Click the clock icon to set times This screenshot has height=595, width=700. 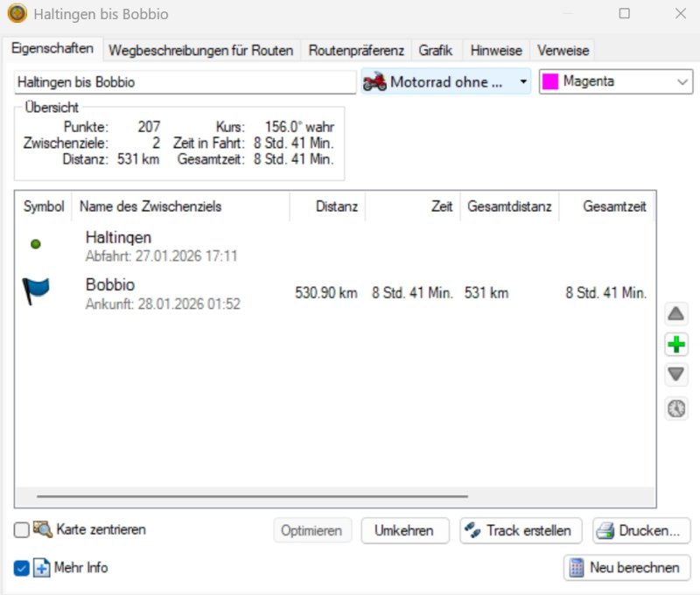click(x=676, y=408)
